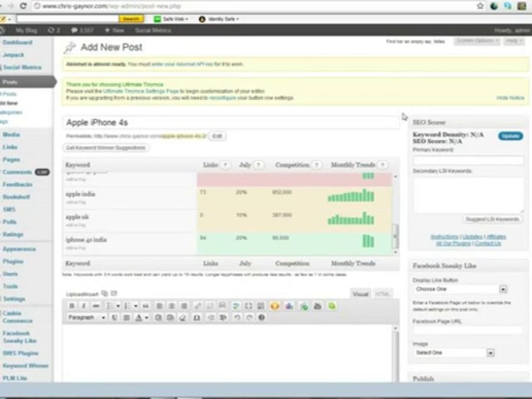This screenshot has height=399, width=532.
Task: Click the permalink Edit button
Action: click(217, 136)
